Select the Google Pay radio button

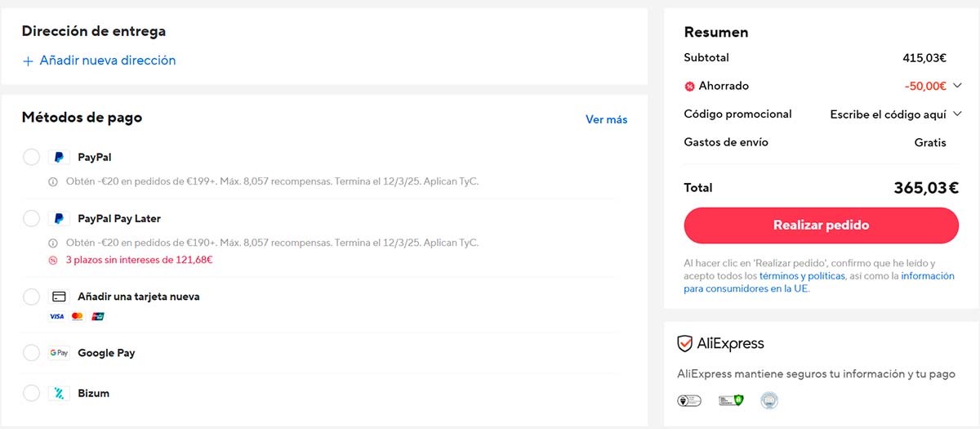(x=31, y=353)
